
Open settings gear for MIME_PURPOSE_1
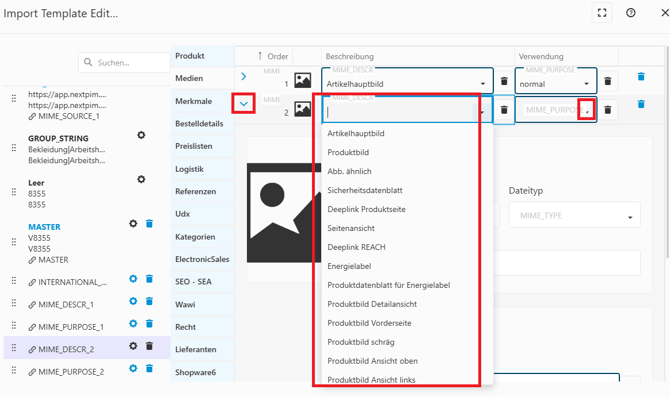point(133,323)
